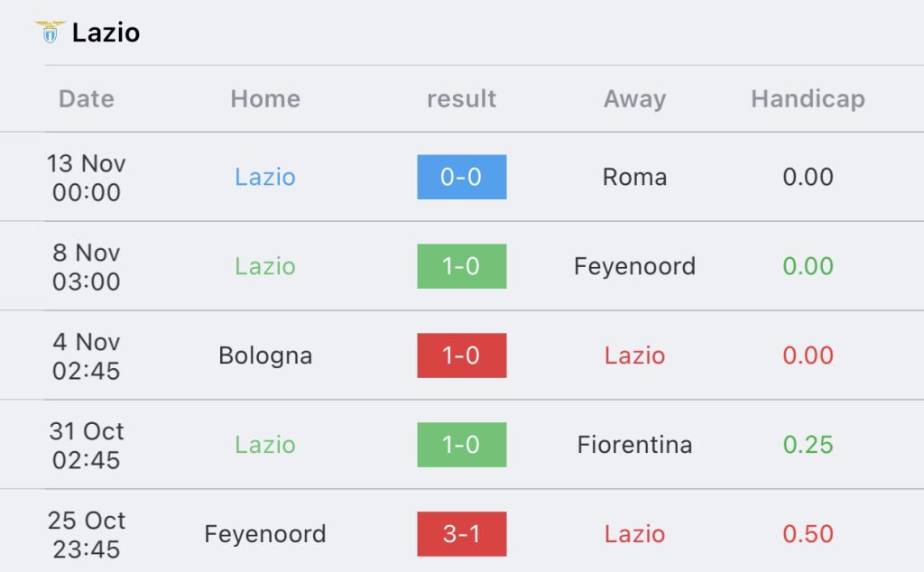
Task: Click the Lazio club crest icon
Action: pyautogui.click(x=50, y=32)
